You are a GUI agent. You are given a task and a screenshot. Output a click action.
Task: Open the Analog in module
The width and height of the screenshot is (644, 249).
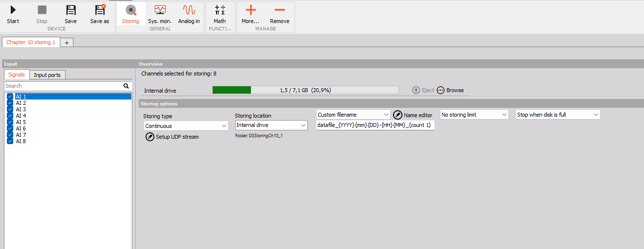[x=189, y=14]
